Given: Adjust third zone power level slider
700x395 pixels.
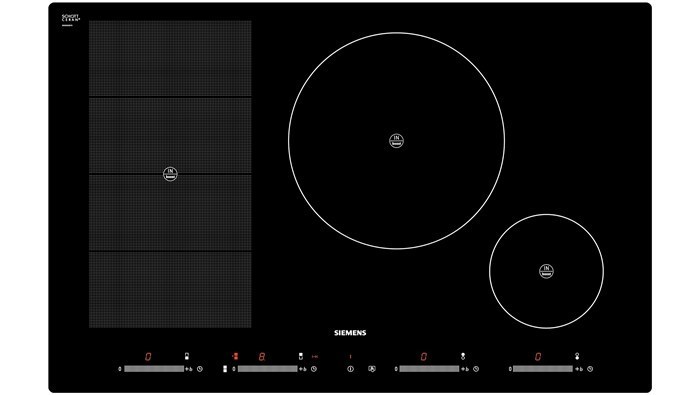Looking at the screenshot, I should 429,369.
